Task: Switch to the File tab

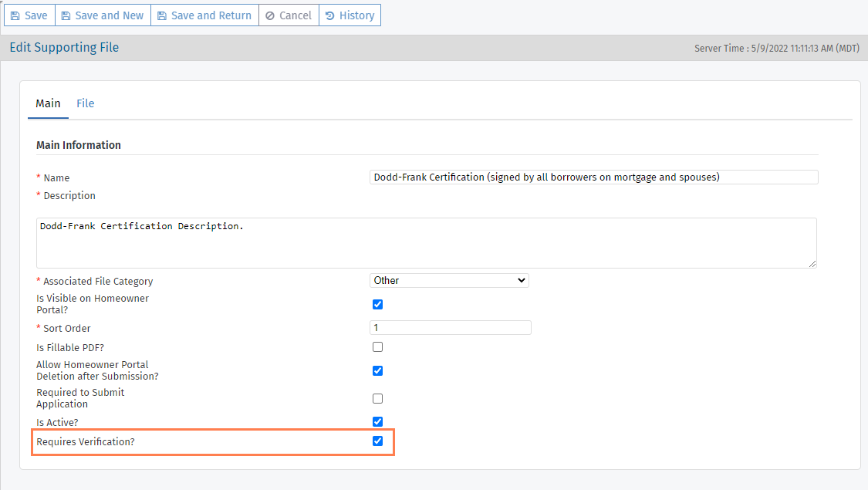Action: [x=85, y=103]
